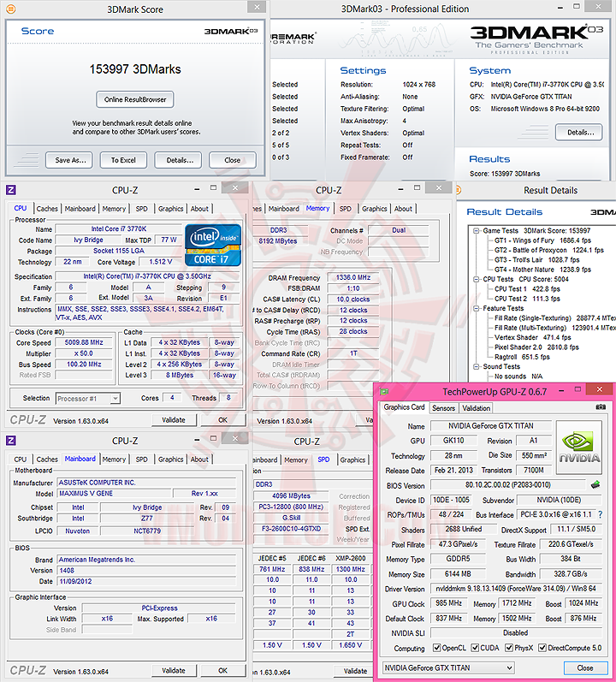This screenshot has width=616, height=682.
Task: Click Close button in GPU-Z window
Action: (584, 668)
